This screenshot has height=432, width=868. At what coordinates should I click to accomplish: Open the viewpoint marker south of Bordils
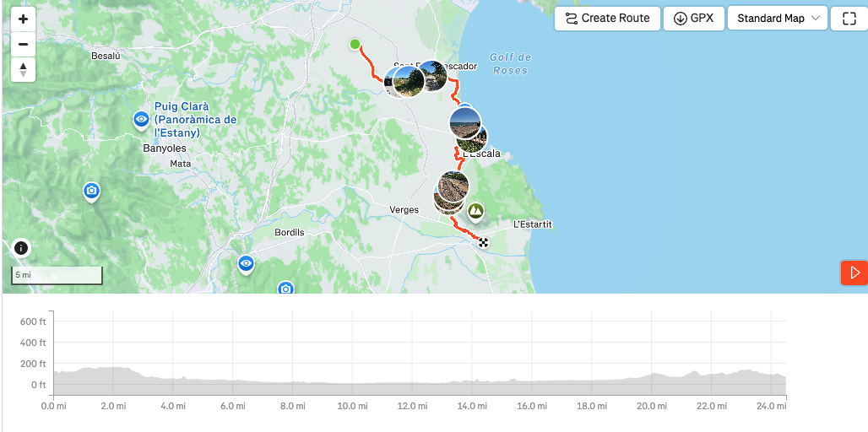click(x=246, y=264)
